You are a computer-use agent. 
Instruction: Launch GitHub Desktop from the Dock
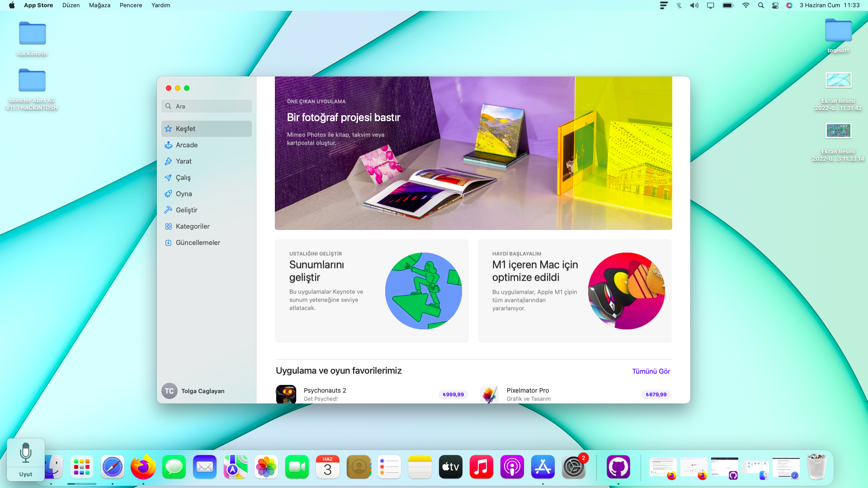[618, 467]
